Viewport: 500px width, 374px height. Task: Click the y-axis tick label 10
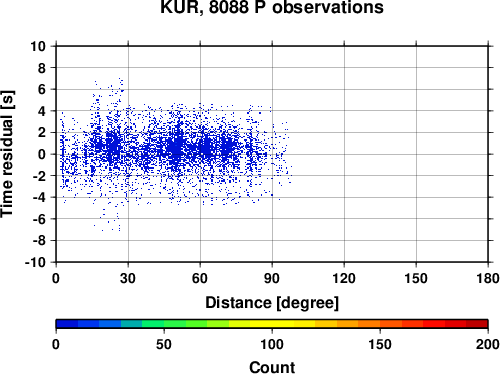click(x=38, y=46)
